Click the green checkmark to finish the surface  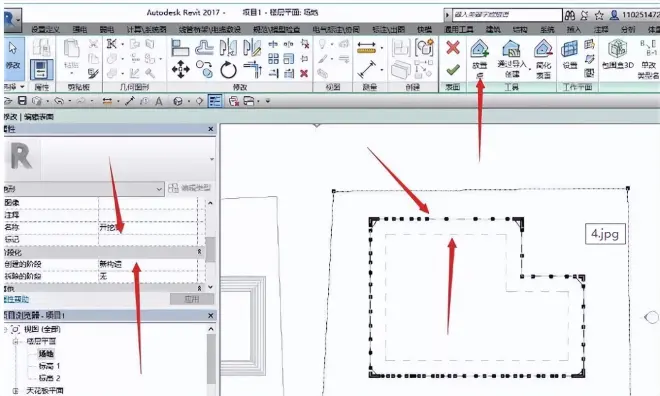[x=453, y=69]
